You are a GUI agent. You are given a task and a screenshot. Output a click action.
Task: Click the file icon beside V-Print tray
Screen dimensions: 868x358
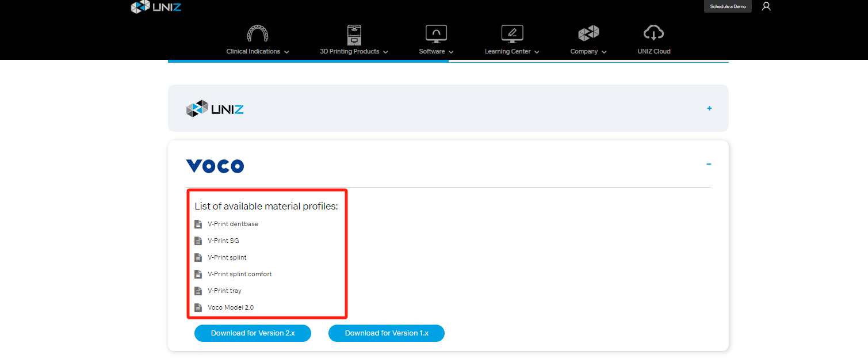(x=198, y=291)
